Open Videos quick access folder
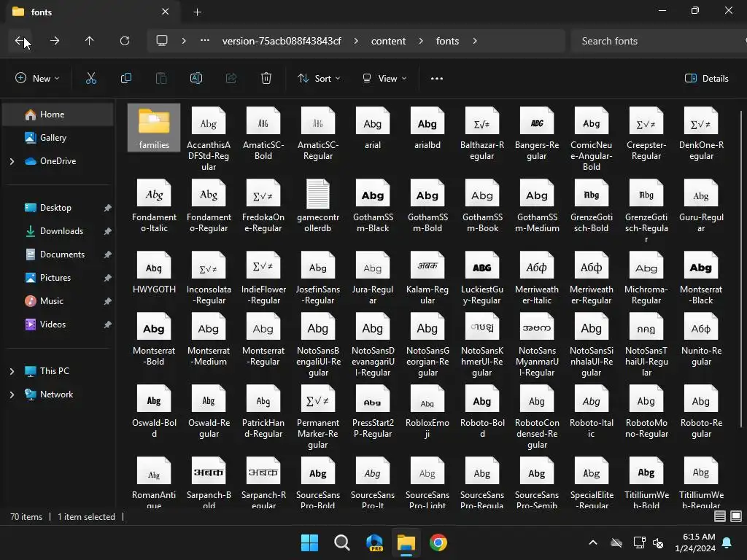747x560 pixels. tap(58, 324)
